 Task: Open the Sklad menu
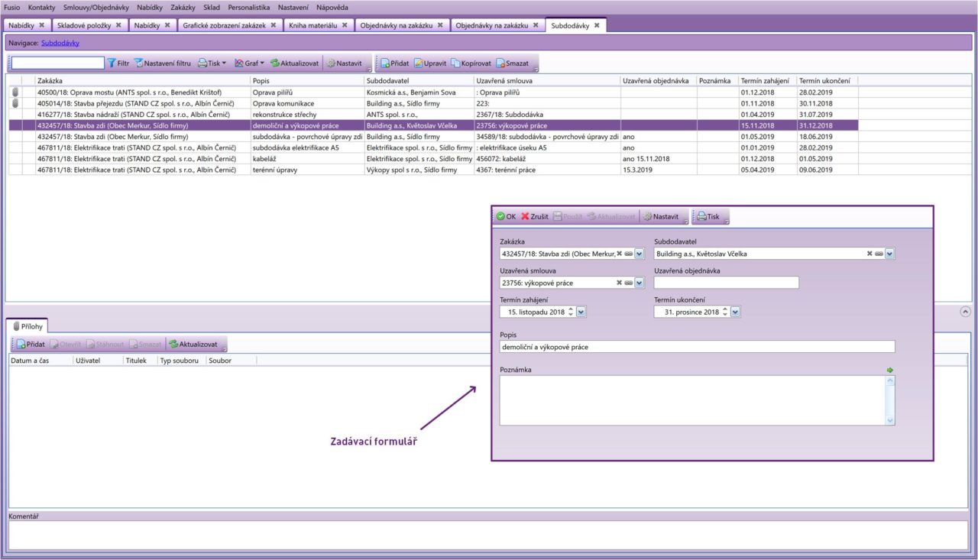tap(212, 7)
